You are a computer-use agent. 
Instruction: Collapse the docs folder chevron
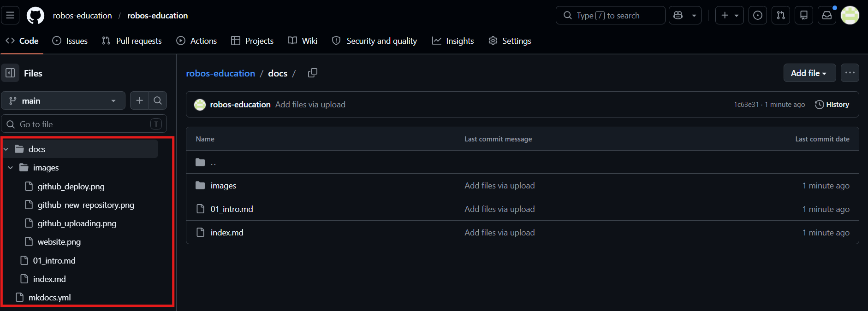[6, 149]
